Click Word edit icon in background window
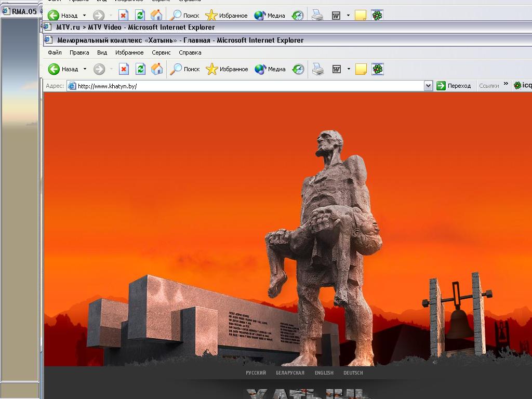This screenshot has height=399, width=532. (336, 15)
